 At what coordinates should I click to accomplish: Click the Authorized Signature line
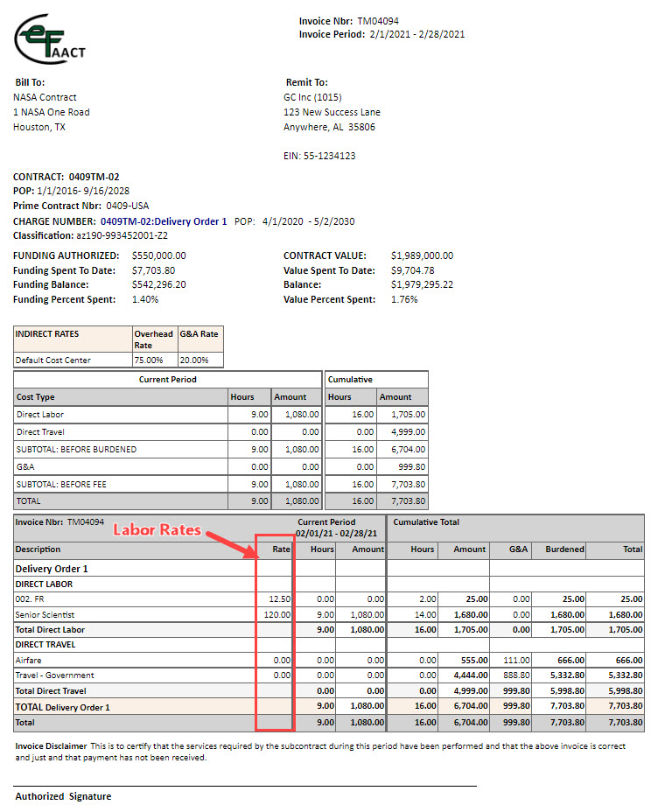pos(245,785)
